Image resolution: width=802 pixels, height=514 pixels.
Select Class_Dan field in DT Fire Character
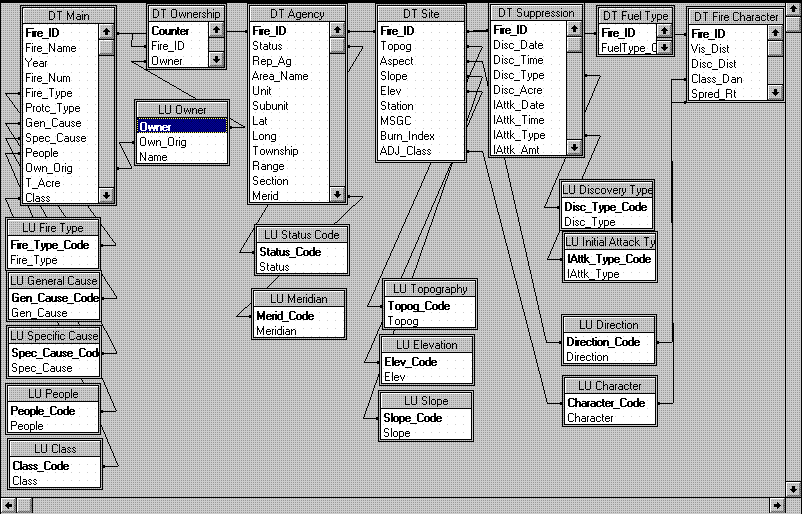pyautogui.click(x=717, y=79)
